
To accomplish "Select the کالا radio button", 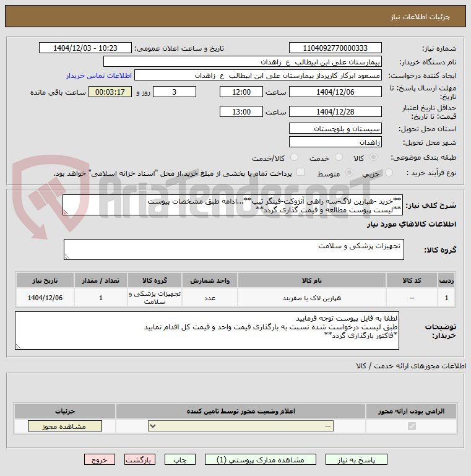I will point(373,157).
